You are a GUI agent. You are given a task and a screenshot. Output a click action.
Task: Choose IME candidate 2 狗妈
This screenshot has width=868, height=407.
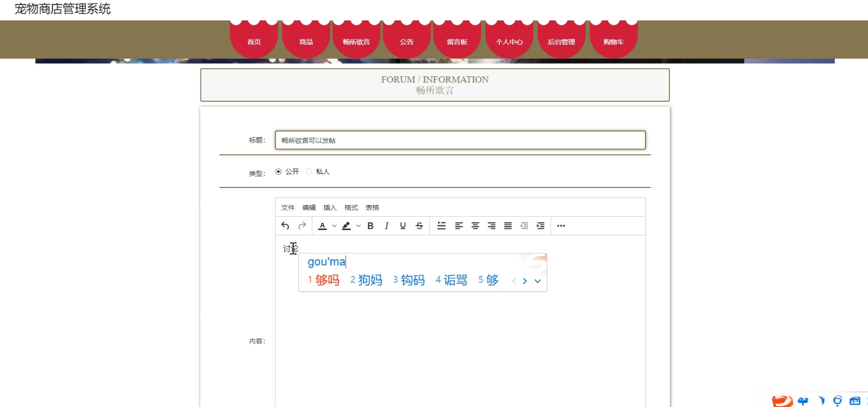(x=366, y=280)
